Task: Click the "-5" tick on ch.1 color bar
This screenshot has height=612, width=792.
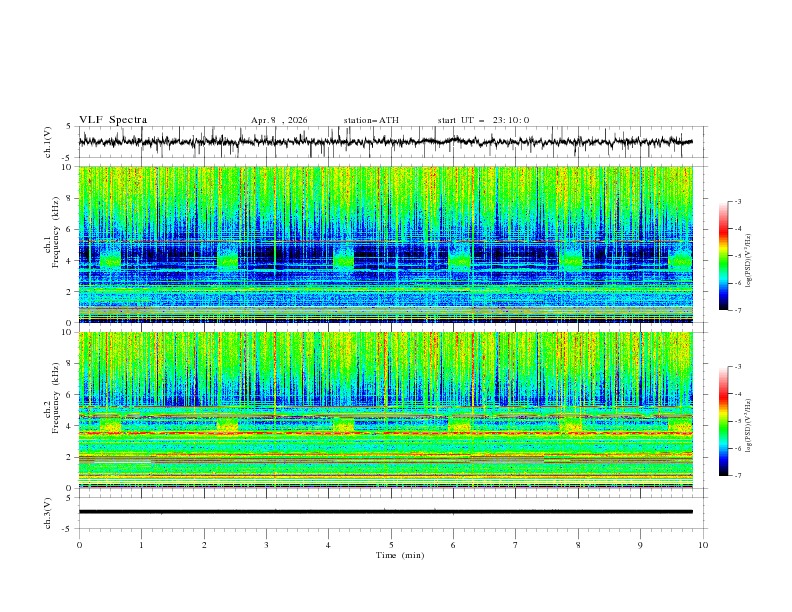Action: (x=737, y=256)
